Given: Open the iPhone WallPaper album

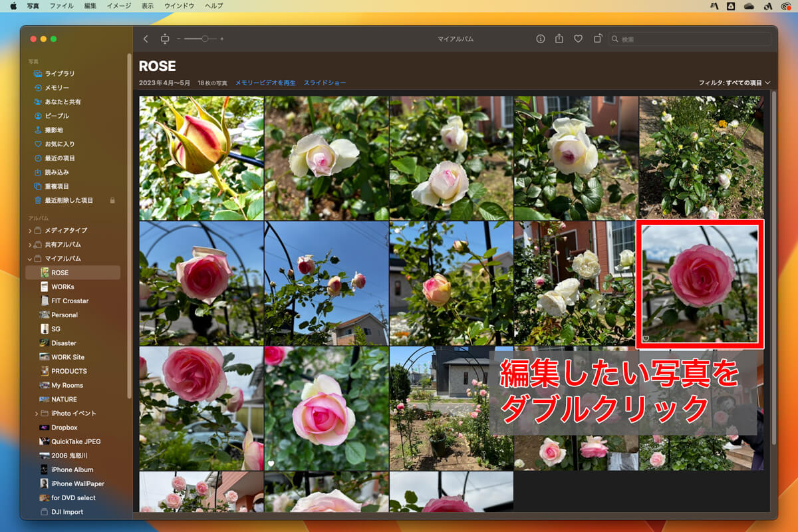Looking at the screenshot, I should [x=72, y=483].
